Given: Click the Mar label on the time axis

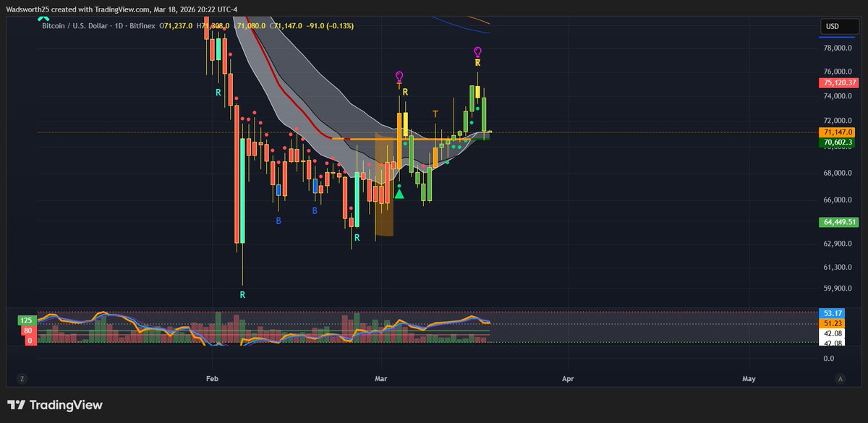Looking at the screenshot, I should coord(380,378).
